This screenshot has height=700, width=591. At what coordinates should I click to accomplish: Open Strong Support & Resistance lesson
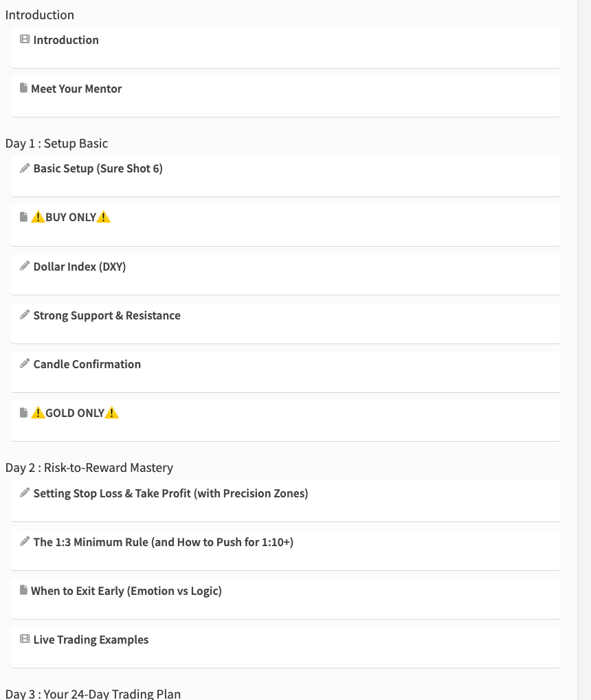tap(107, 315)
